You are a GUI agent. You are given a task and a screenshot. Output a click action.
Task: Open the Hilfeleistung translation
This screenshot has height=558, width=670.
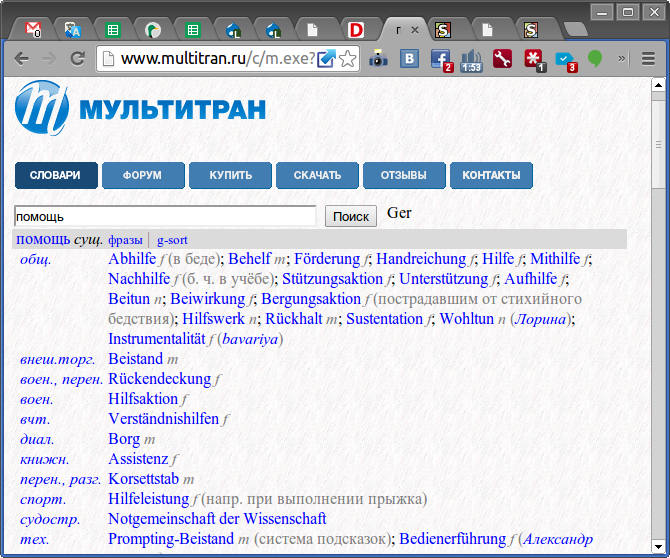tap(149, 499)
